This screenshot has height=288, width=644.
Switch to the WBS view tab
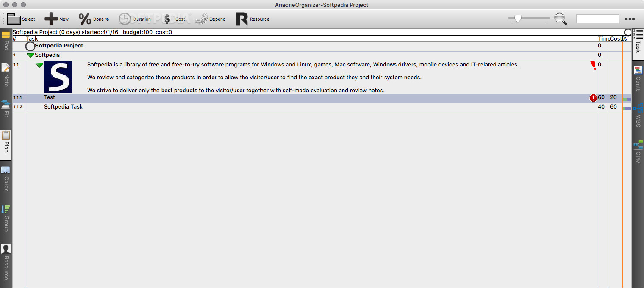click(x=638, y=115)
